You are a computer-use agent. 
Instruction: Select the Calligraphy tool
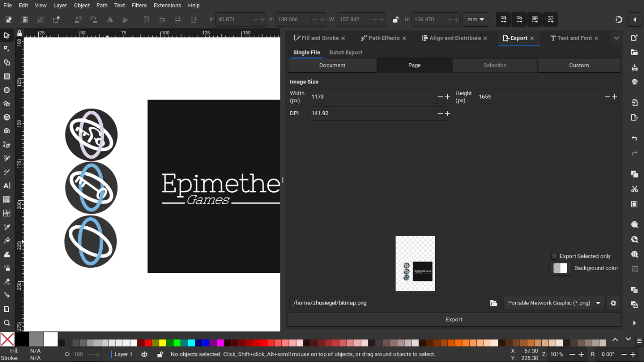tap(7, 172)
